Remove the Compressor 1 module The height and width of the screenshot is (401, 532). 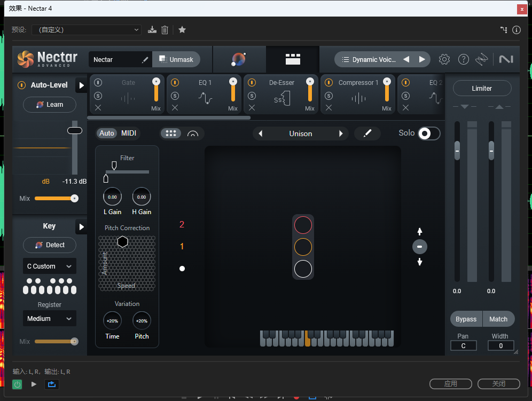329,108
